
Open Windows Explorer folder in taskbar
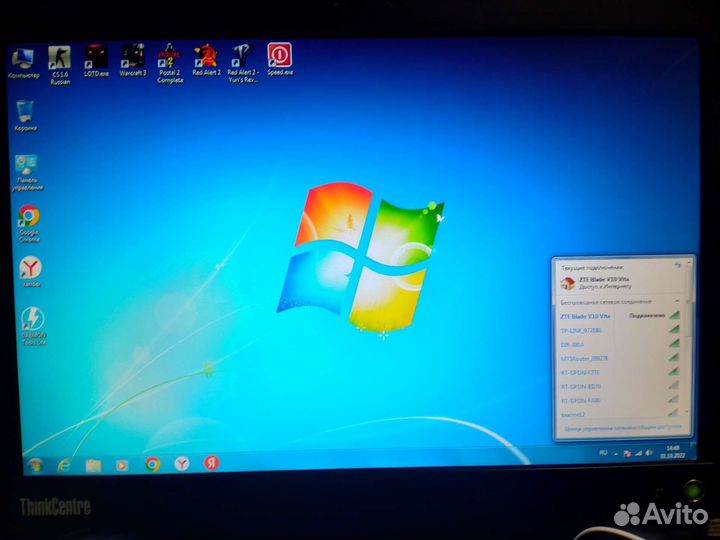tap(93, 465)
